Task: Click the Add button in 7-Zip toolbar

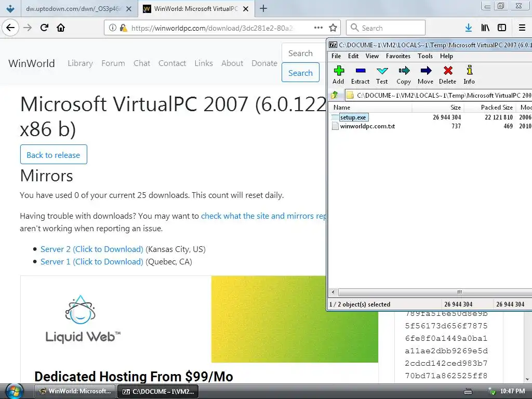Action: [338, 75]
